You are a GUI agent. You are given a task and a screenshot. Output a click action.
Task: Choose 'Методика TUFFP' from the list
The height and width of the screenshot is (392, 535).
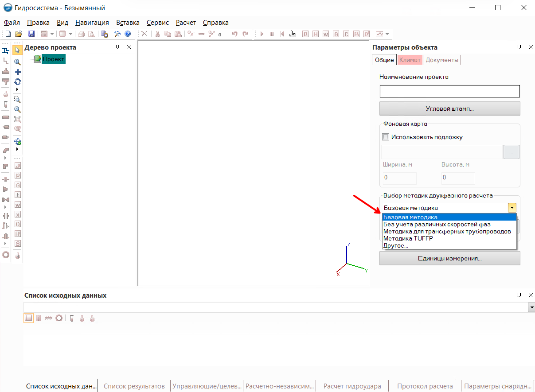408,238
